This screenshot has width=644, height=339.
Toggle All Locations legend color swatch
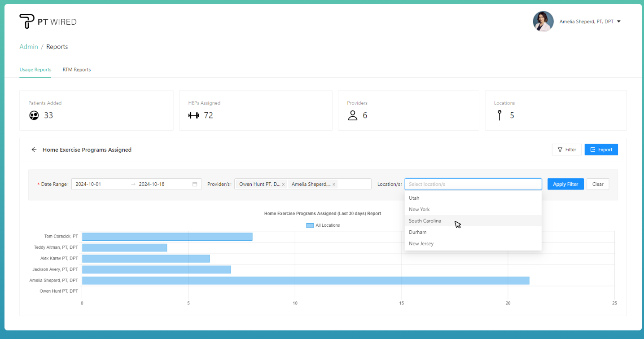click(310, 225)
